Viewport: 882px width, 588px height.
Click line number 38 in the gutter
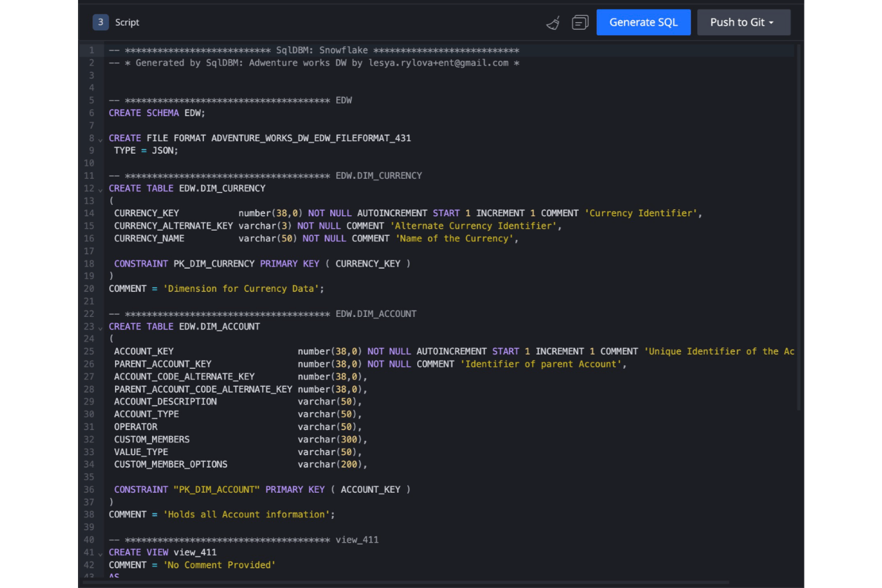(89, 514)
